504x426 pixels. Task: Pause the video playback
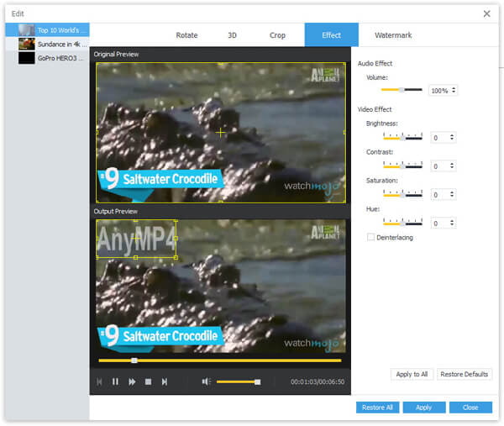click(x=115, y=381)
